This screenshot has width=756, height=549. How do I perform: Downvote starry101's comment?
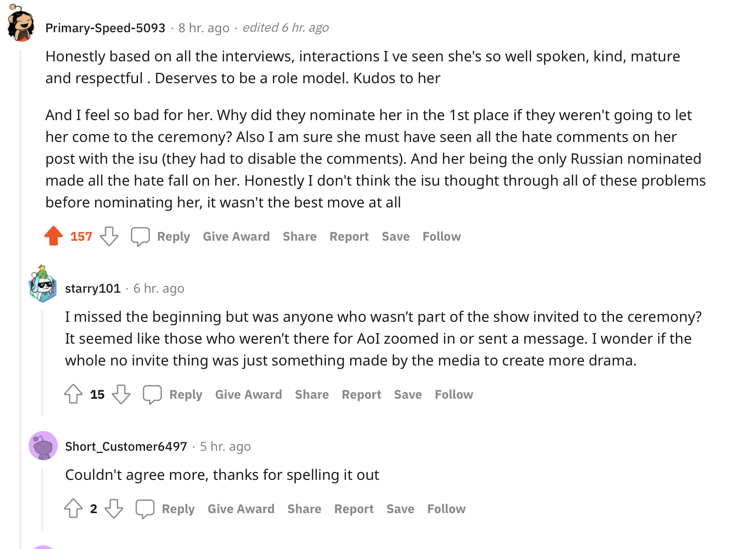[x=121, y=394]
